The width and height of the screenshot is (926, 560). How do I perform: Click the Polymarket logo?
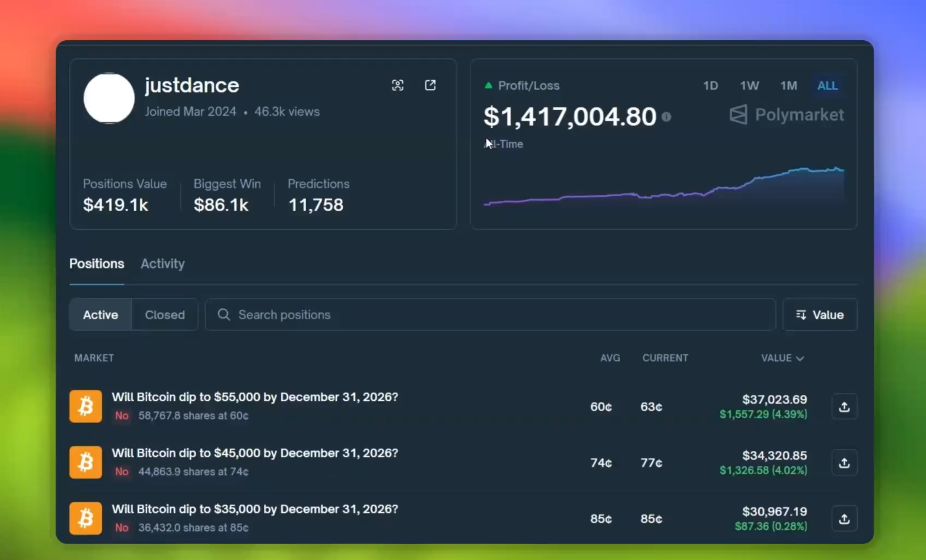click(x=786, y=115)
